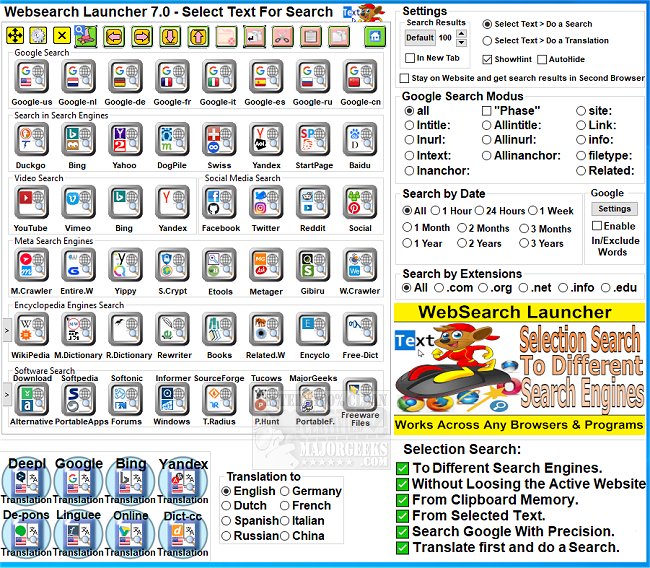Select 'Select Text > Do a Translation' option

[x=487, y=41]
